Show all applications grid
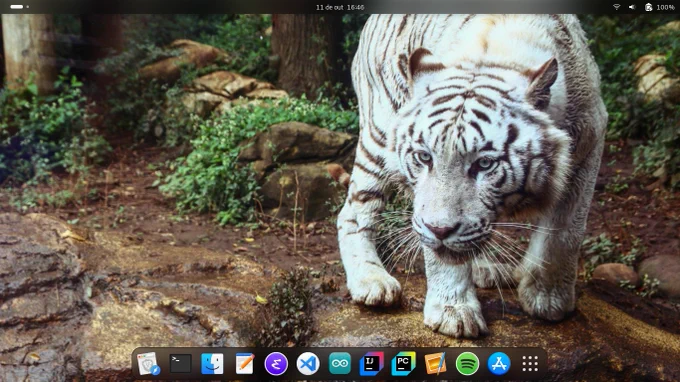 coord(530,363)
